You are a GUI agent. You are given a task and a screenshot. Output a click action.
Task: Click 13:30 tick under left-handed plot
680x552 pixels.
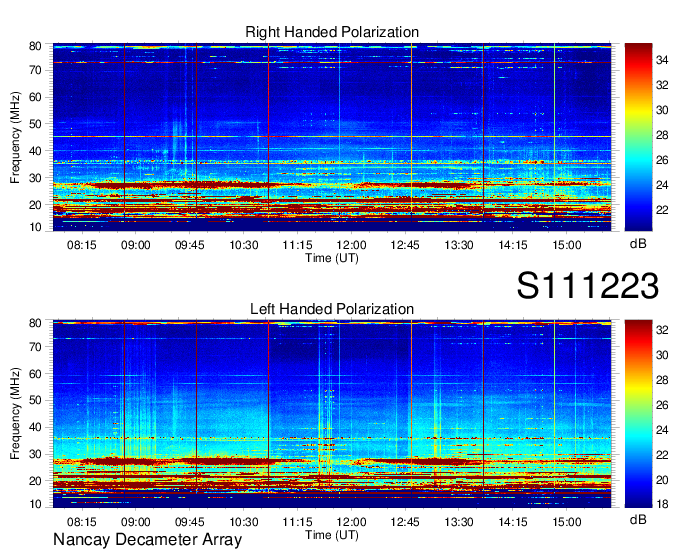[x=459, y=522]
